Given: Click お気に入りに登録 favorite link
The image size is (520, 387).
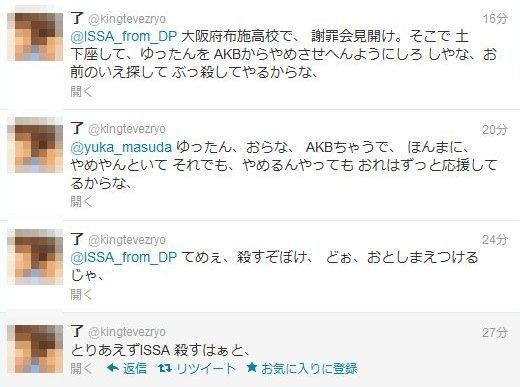Looking at the screenshot, I should [x=309, y=368].
